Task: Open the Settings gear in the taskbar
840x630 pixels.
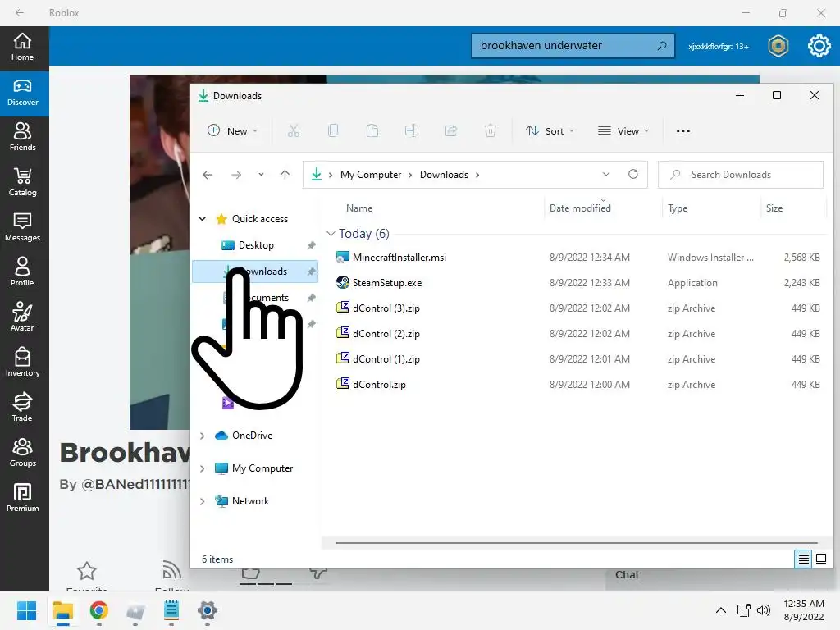Action: tap(208, 610)
